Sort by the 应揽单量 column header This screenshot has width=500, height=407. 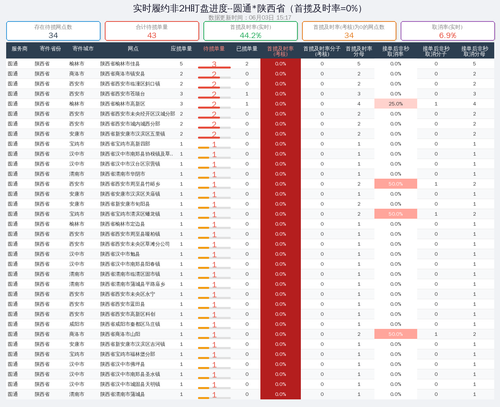(181, 49)
